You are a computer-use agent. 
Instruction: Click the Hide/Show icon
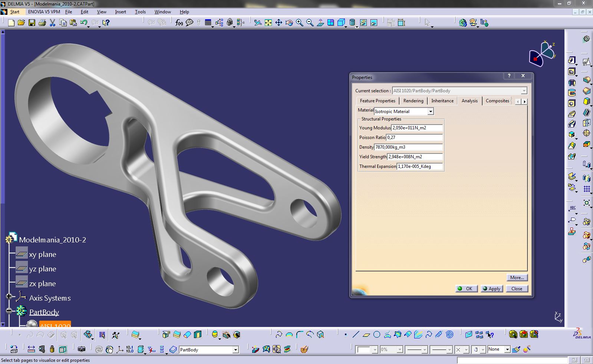point(363,23)
